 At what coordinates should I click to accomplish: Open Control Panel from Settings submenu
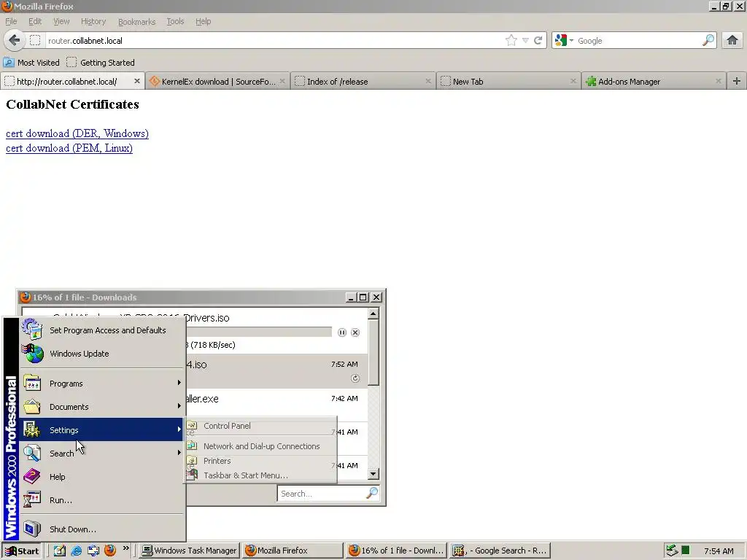click(x=260, y=426)
